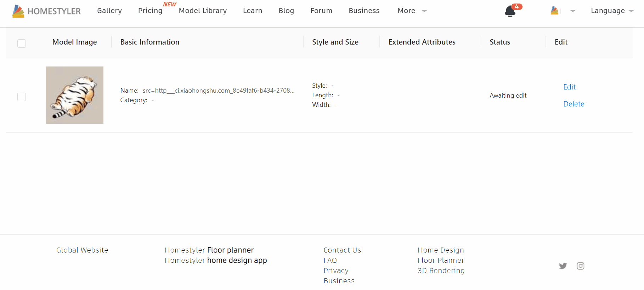
Task: Click the user avatar icon
Action: [x=555, y=11]
